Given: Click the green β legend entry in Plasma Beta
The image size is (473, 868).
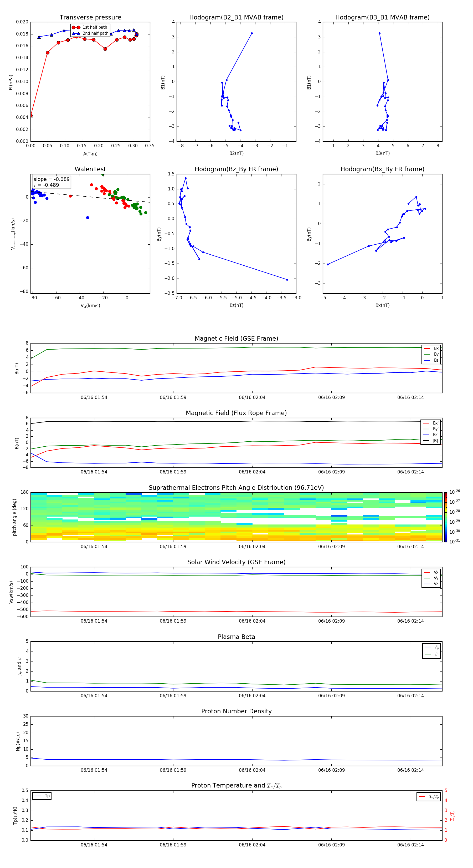Looking at the screenshot, I should [x=431, y=654].
